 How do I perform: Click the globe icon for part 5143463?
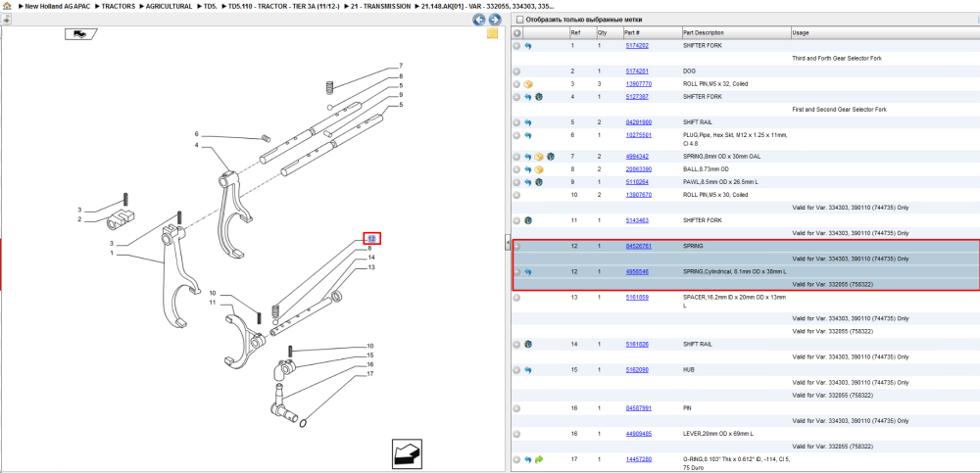(x=528, y=220)
